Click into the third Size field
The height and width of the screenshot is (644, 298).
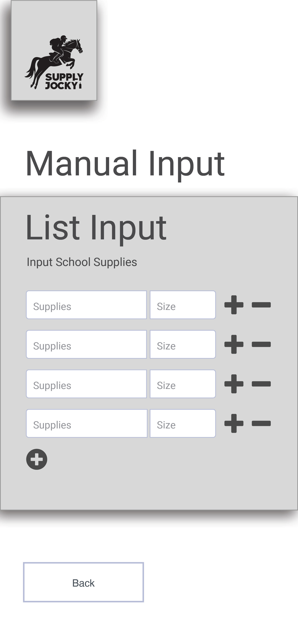183,384
